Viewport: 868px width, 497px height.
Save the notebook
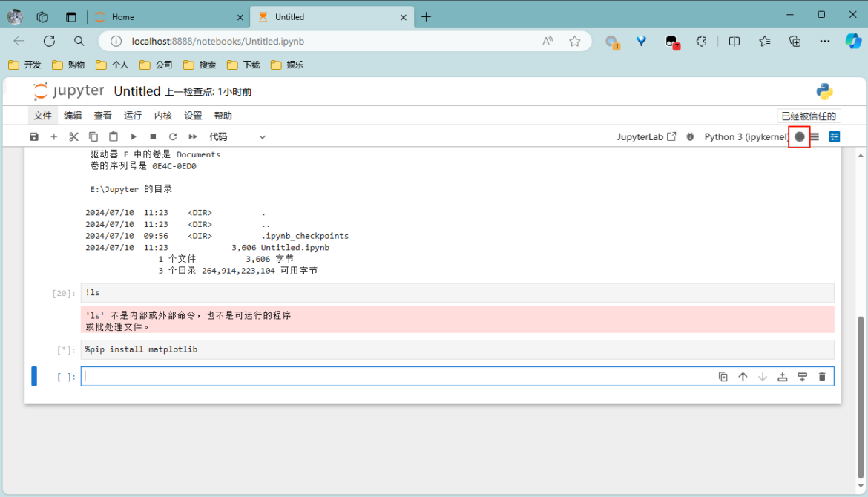pyautogui.click(x=34, y=136)
